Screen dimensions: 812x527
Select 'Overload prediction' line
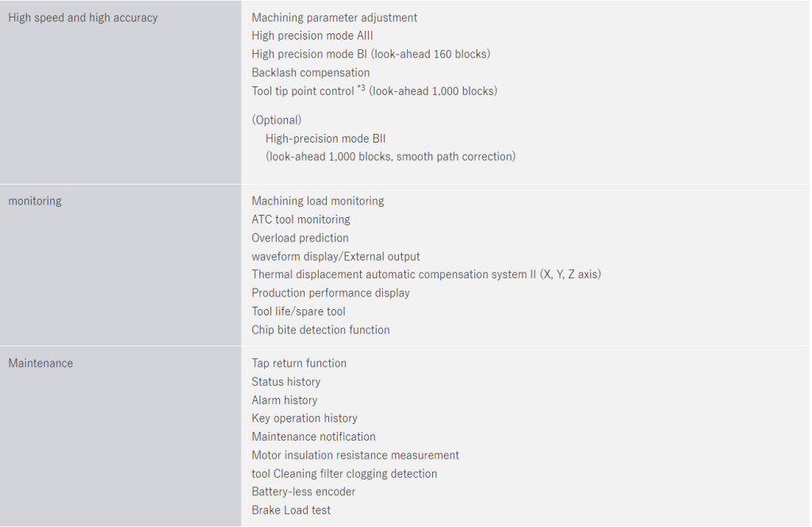click(300, 238)
